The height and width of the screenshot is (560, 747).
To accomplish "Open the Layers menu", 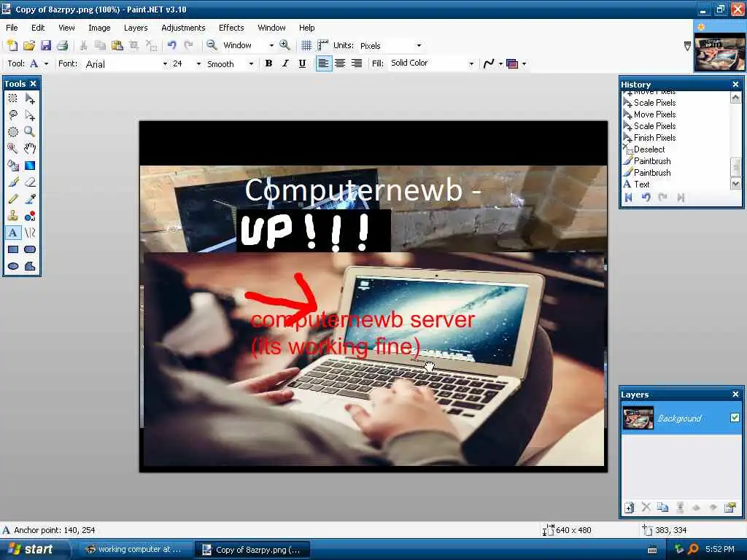I will click(x=136, y=28).
